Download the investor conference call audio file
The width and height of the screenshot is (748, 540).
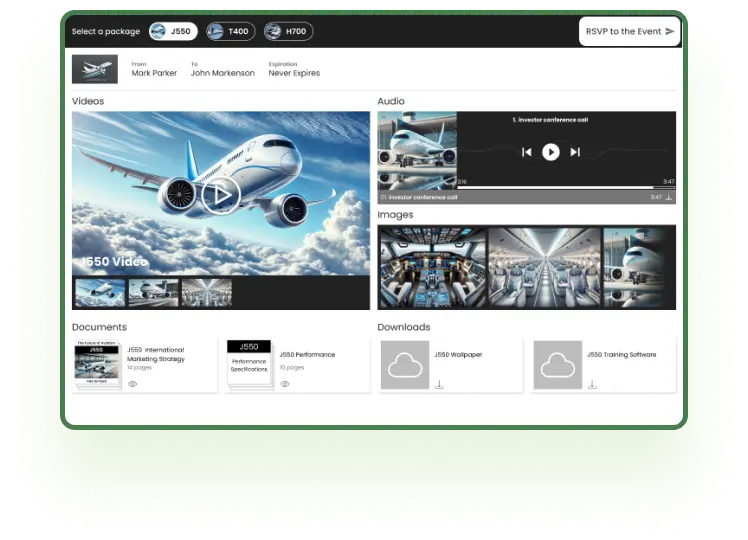click(669, 197)
